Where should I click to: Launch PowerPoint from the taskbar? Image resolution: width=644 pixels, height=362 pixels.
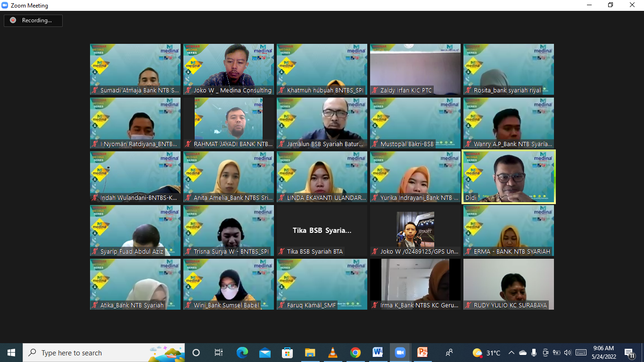[422, 353]
